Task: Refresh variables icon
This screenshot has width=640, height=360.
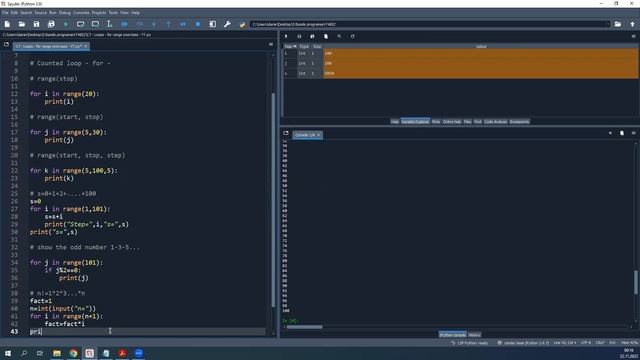Action: pyautogui.click(x=352, y=36)
